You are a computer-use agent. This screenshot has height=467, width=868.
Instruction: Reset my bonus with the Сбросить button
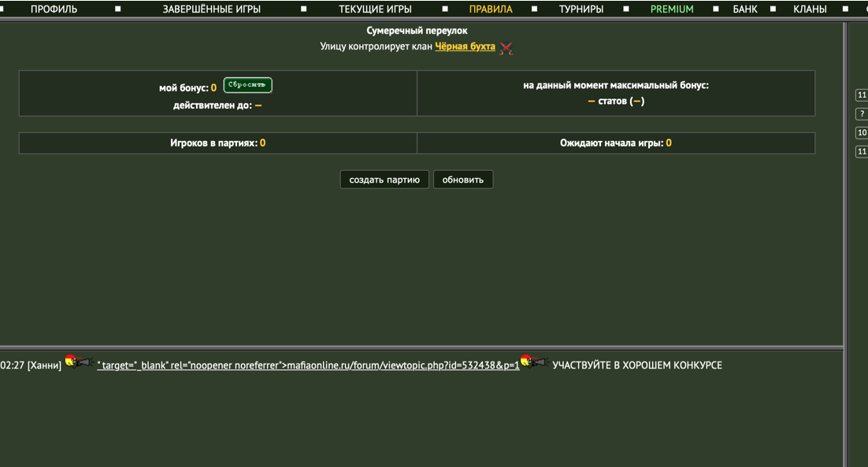pos(247,84)
